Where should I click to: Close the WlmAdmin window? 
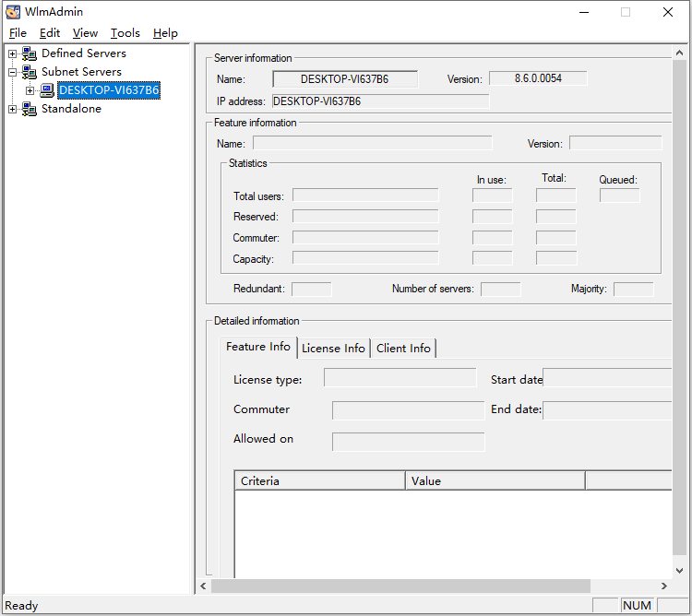click(x=668, y=12)
